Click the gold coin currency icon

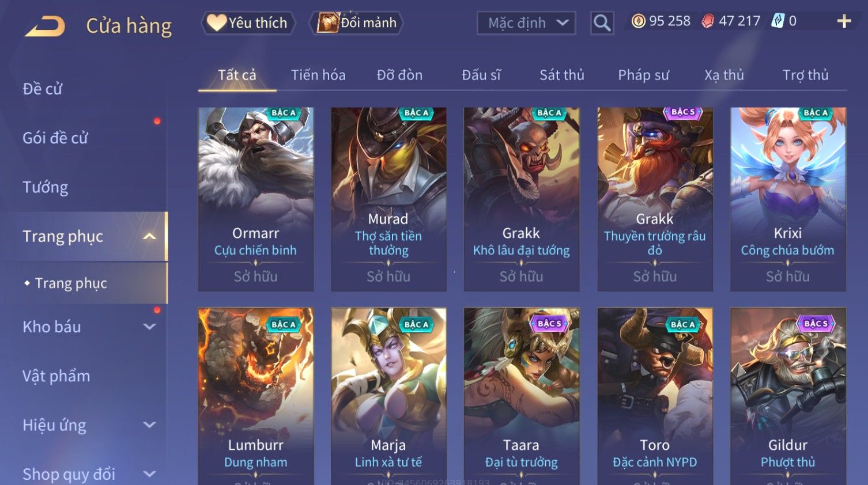click(x=638, y=21)
